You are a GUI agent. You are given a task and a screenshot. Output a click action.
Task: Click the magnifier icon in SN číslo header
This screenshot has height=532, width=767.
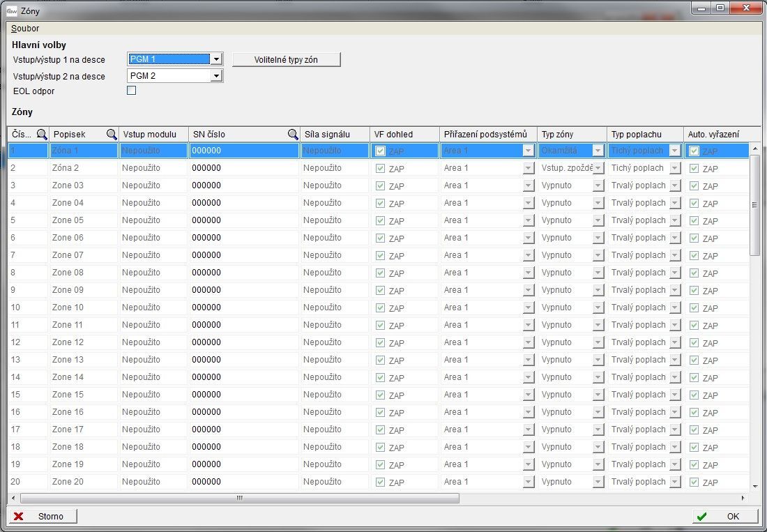[293, 135]
